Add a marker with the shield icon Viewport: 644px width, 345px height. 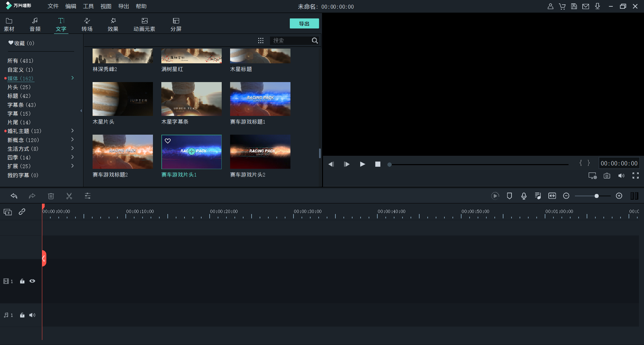point(509,196)
